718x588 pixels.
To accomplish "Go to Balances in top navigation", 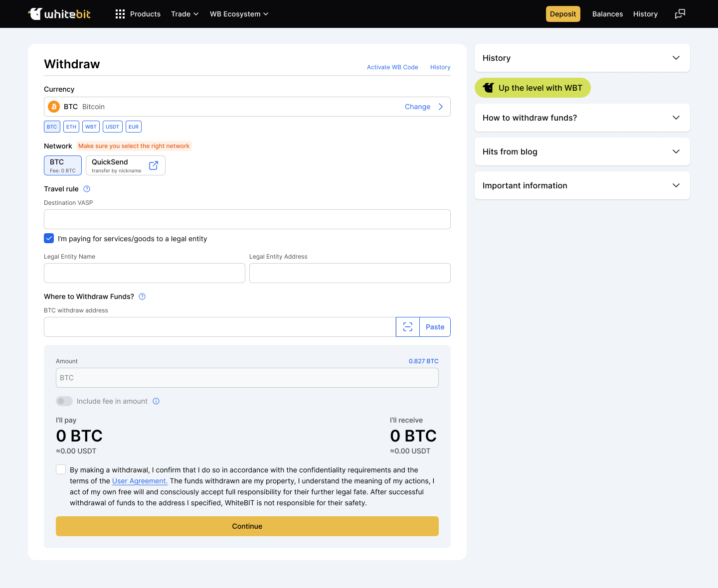I will tap(607, 14).
